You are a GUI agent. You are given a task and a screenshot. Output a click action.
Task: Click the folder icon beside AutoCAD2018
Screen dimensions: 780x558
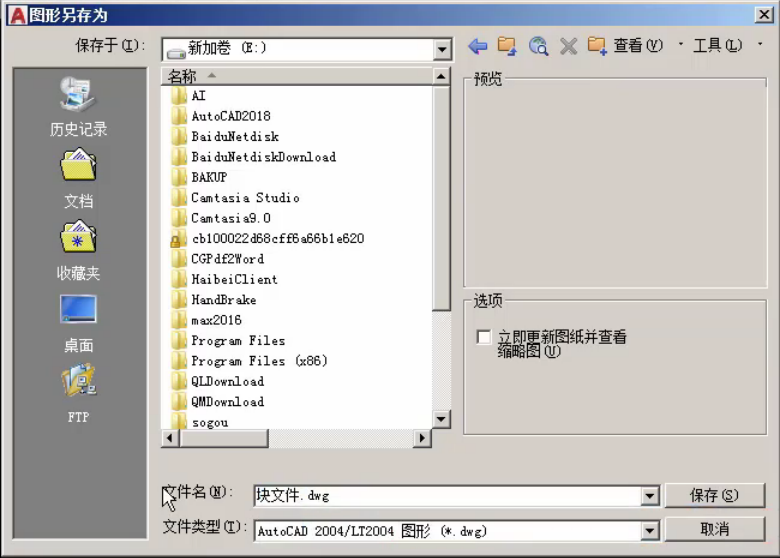point(178,116)
